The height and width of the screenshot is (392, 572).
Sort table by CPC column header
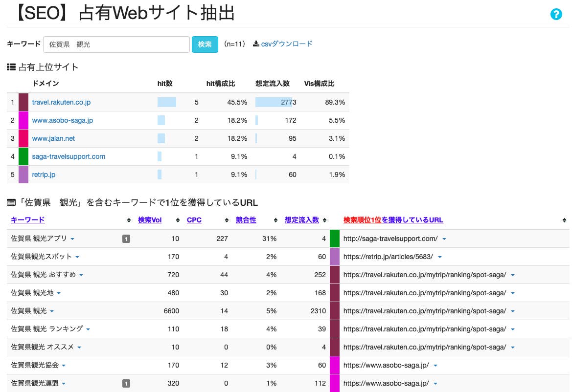click(194, 220)
